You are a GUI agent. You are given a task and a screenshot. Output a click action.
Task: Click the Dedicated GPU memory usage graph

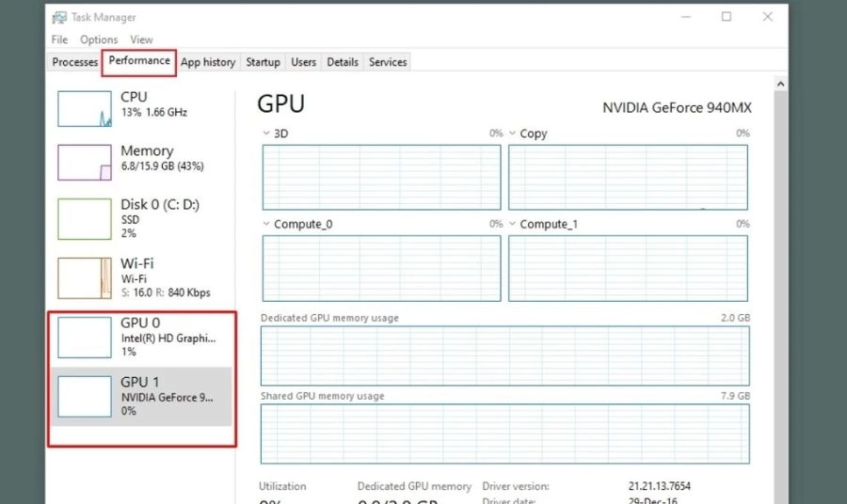pyautogui.click(x=505, y=355)
